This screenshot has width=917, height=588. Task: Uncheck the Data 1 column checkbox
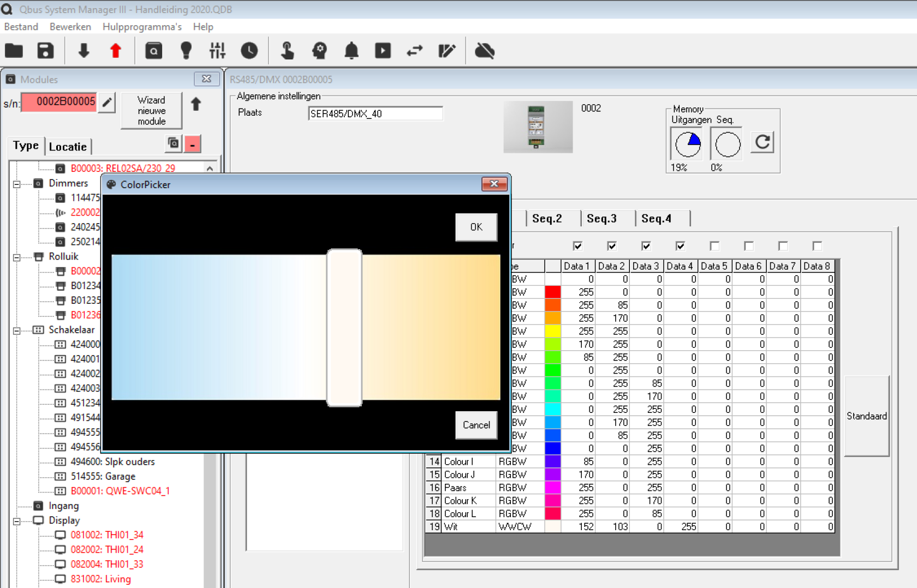577,246
